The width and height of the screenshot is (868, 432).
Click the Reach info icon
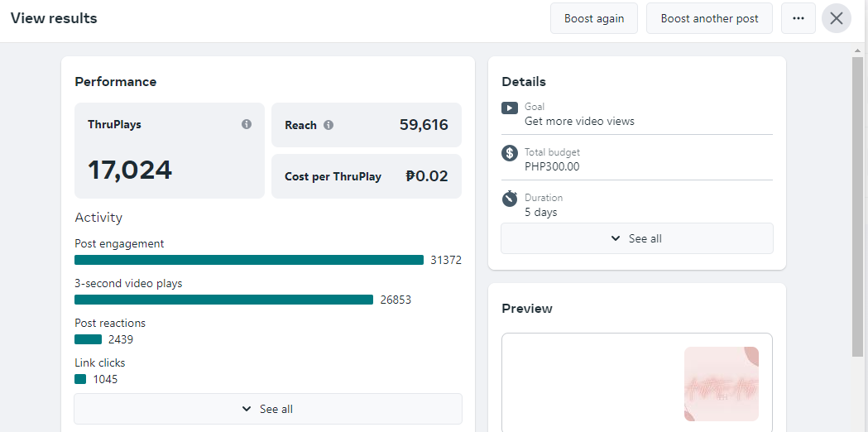click(x=328, y=125)
